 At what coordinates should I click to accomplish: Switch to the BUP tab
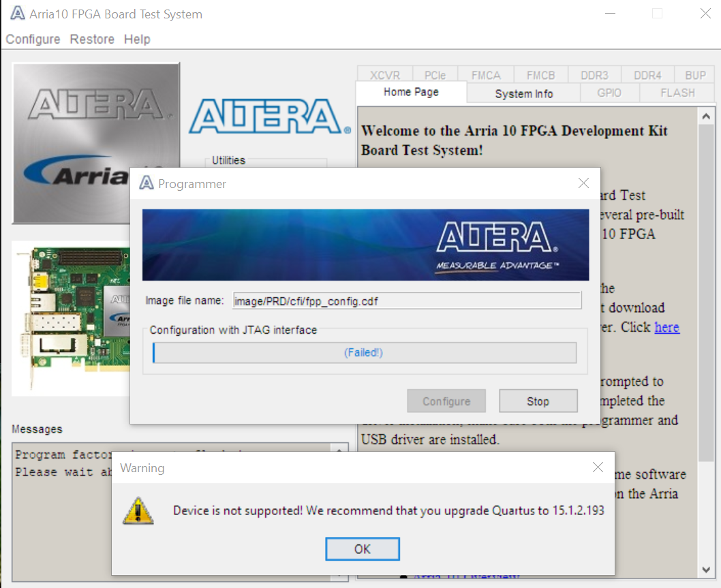695,75
